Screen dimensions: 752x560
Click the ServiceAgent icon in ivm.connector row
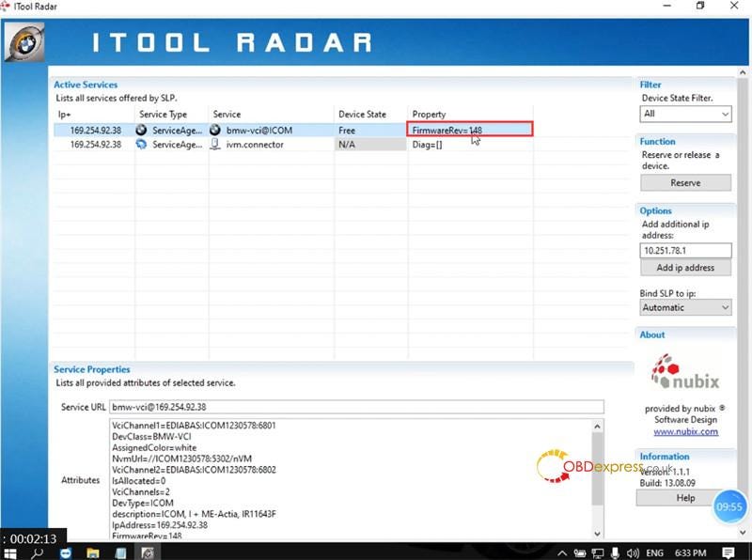tap(141, 144)
